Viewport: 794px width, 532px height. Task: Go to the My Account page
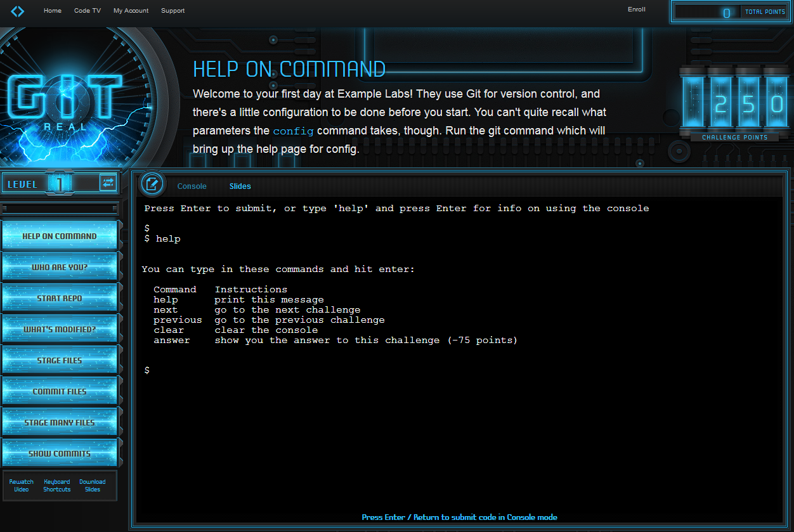click(131, 11)
